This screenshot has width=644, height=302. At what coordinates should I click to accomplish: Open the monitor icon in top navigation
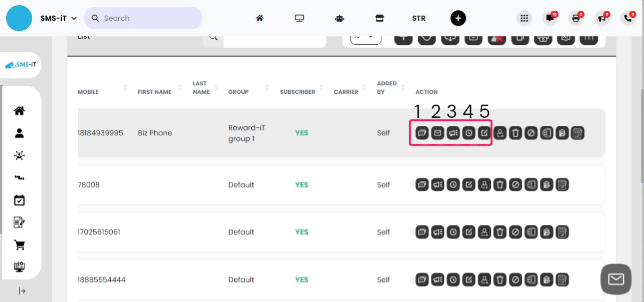click(x=299, y=18)
